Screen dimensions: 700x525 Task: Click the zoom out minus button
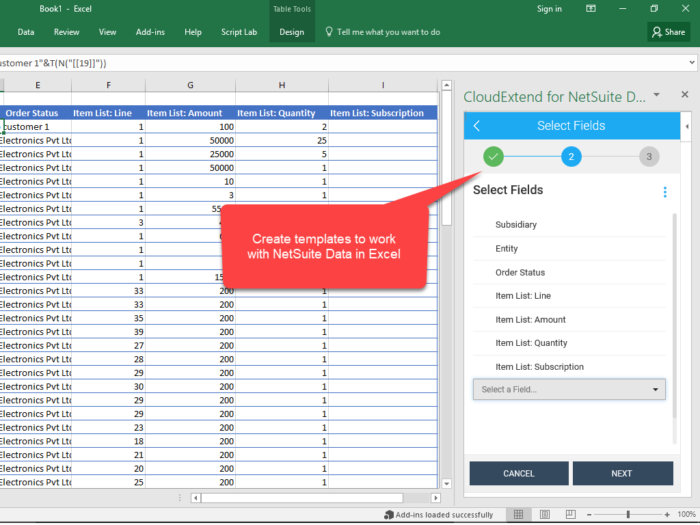(589, 515)
